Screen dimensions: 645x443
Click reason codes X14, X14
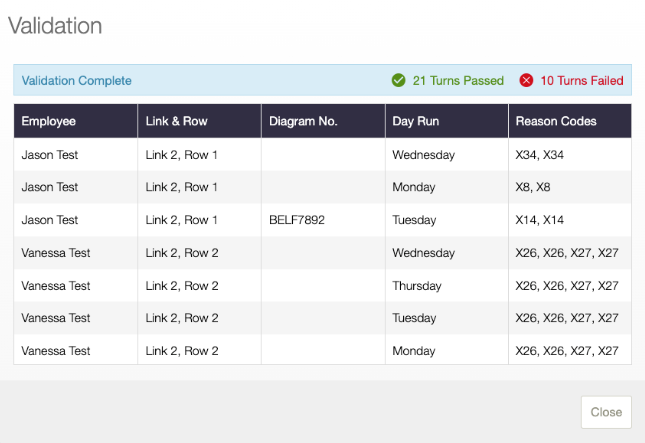(539, 220)
